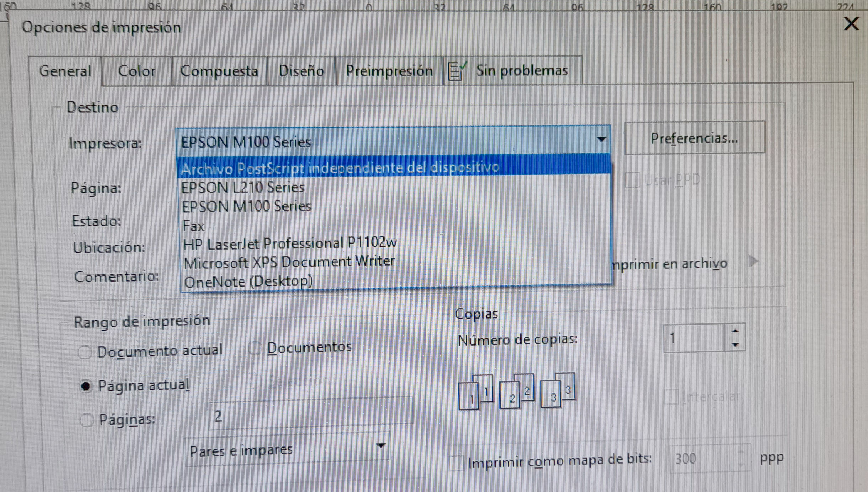This screenshot has height=492, width=868.
Task: Switch to the Diseño tab
Action: (x=301, y=71)
